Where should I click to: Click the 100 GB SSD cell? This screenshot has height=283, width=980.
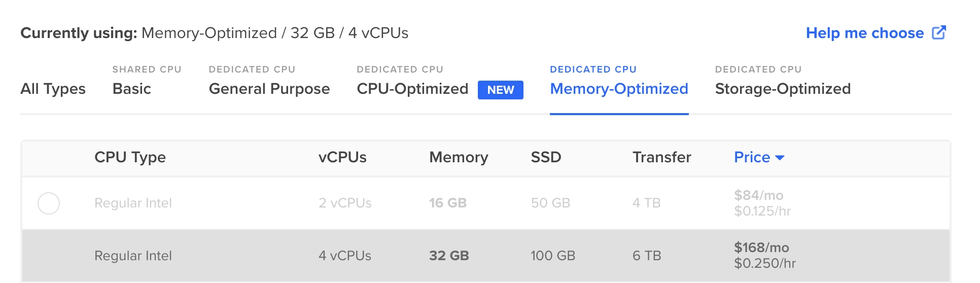553,256
